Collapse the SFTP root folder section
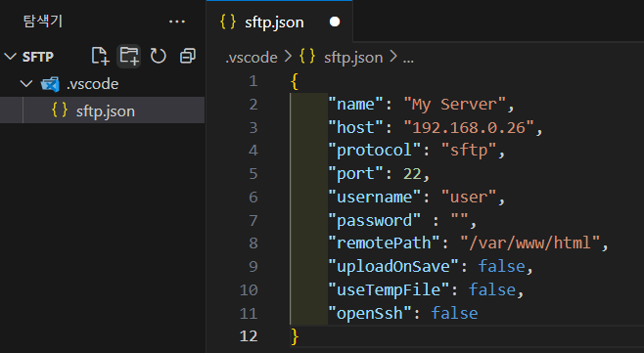 coord(10,57)
